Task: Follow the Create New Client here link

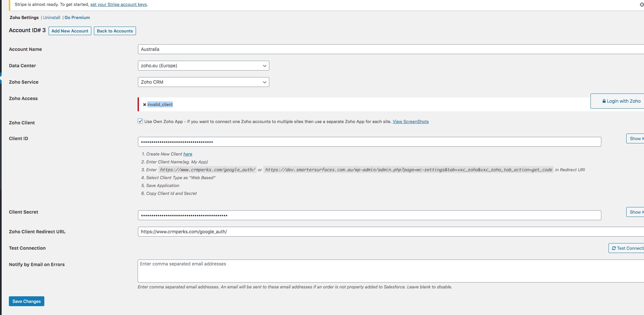Action: (x=188, y=154)
